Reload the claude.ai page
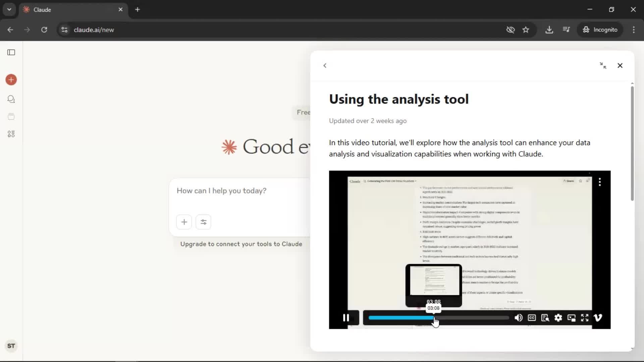 [44, 30]
